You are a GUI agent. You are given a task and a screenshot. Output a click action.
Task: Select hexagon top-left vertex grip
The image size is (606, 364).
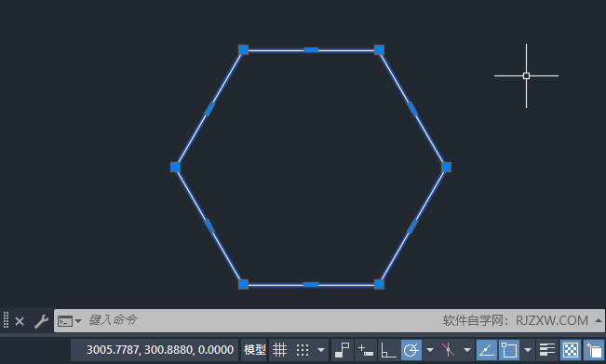[243, 50]
